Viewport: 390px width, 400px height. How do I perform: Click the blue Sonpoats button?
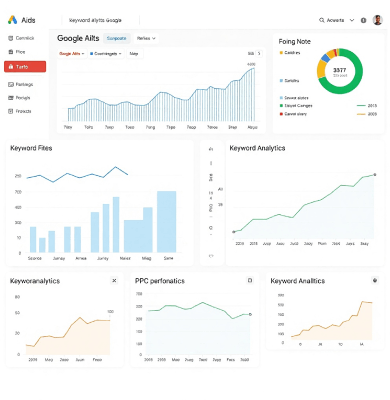click(116, 38)
